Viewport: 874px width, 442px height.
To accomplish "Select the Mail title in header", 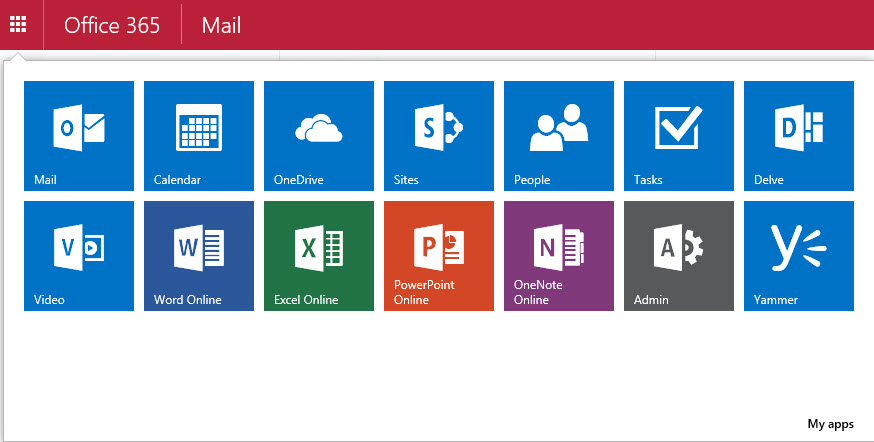I will [221, 25].
